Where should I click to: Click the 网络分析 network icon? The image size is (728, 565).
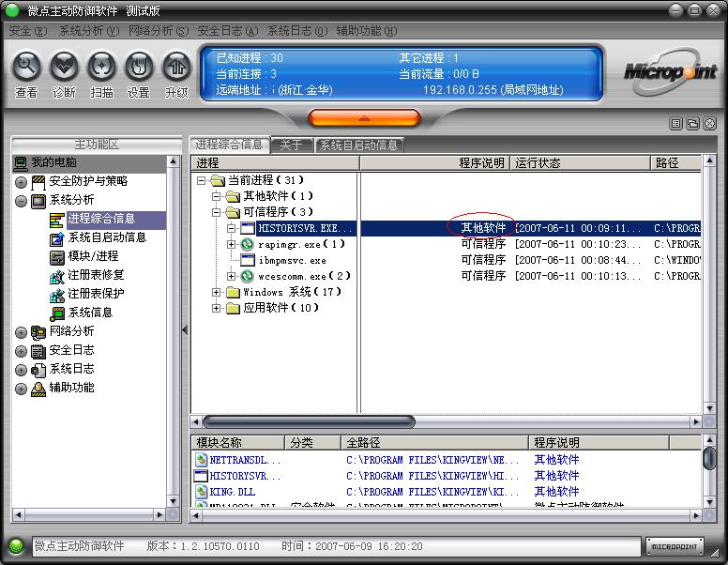coord(38,332)
